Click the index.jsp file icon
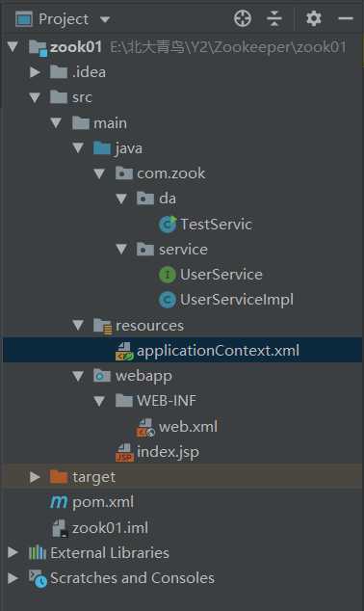 (x=124, y=452)
